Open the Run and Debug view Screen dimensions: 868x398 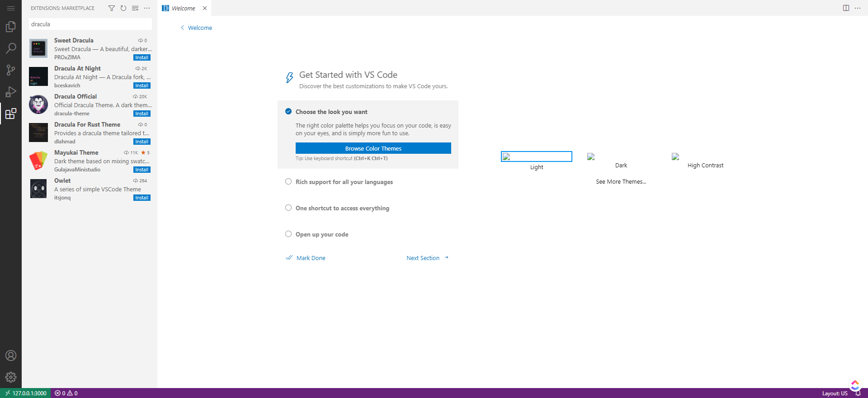click(x=11, y=92)
